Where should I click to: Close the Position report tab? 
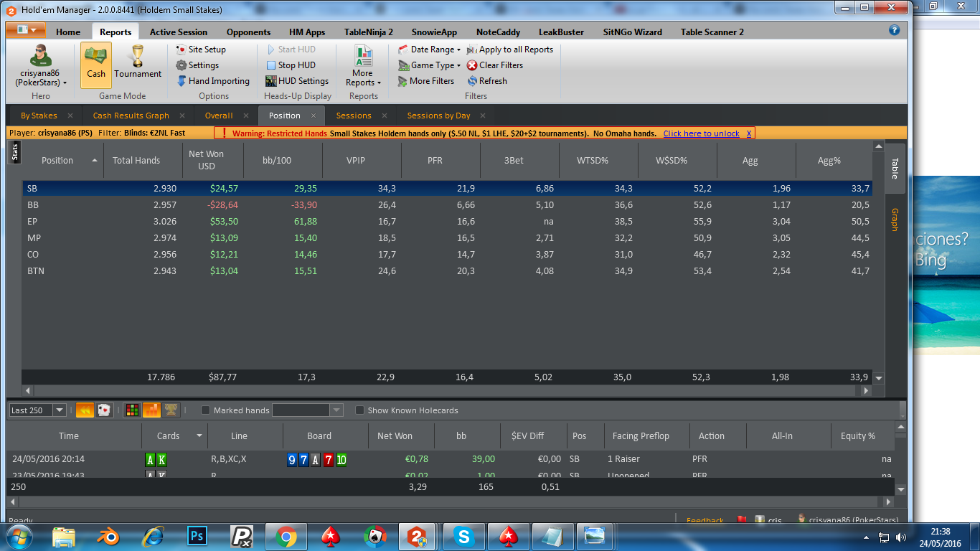[314, 116]
